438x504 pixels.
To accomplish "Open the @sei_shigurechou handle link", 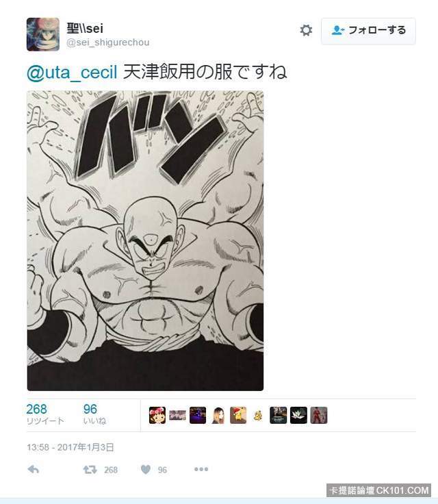I will (108, 42).
